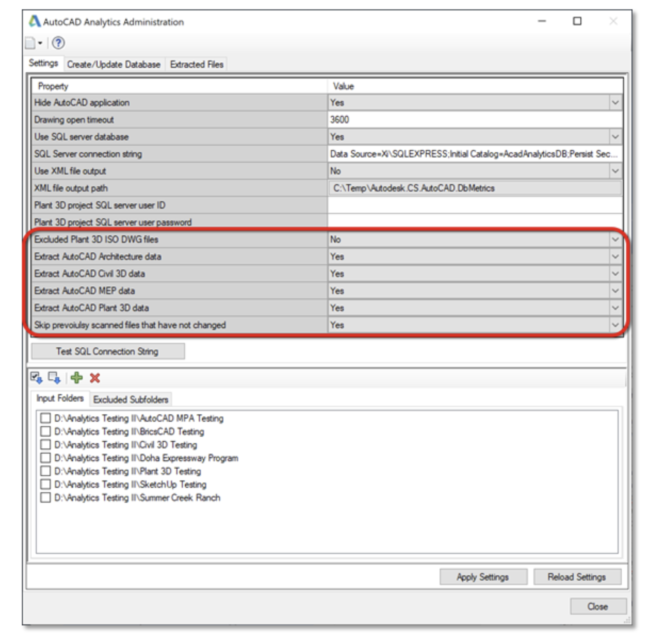The width and height of the screenshot is (659, 644).
Task: Tick the Plant 3D Testing folder checkbox
Action: (45, 471)
